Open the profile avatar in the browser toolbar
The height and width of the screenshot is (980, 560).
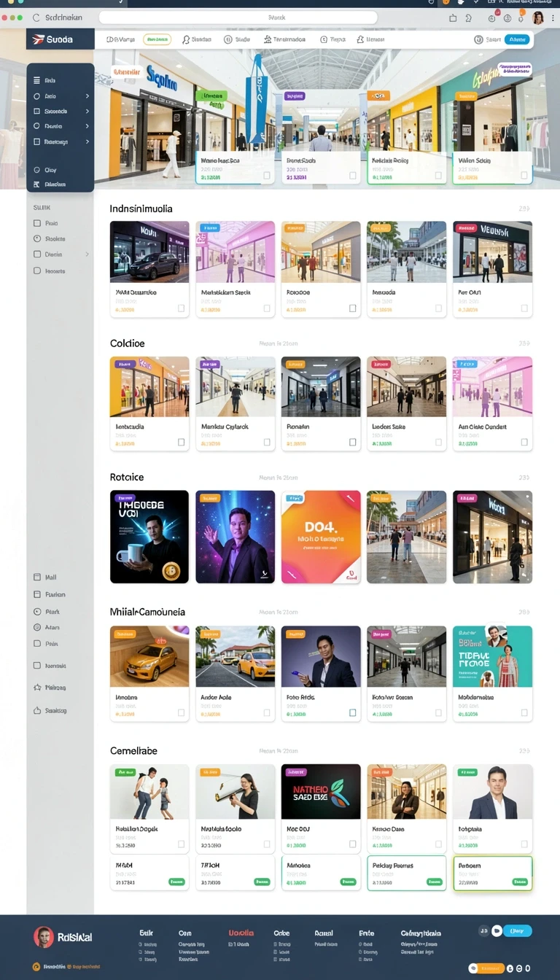(x=539, y=17)
